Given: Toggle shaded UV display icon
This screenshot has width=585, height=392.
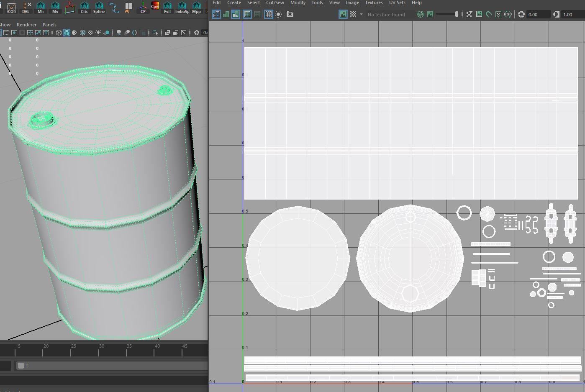Looking at the screenshot, I should (226, 14).
